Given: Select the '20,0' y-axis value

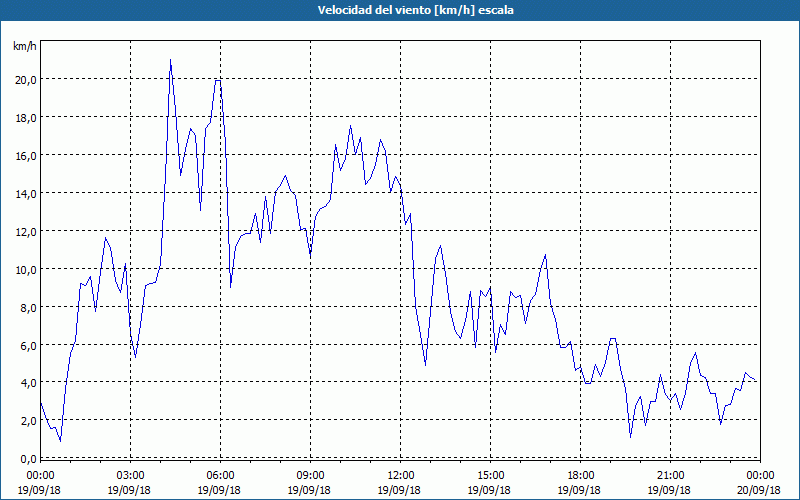Looking at the screenshot, I should 26,80.
